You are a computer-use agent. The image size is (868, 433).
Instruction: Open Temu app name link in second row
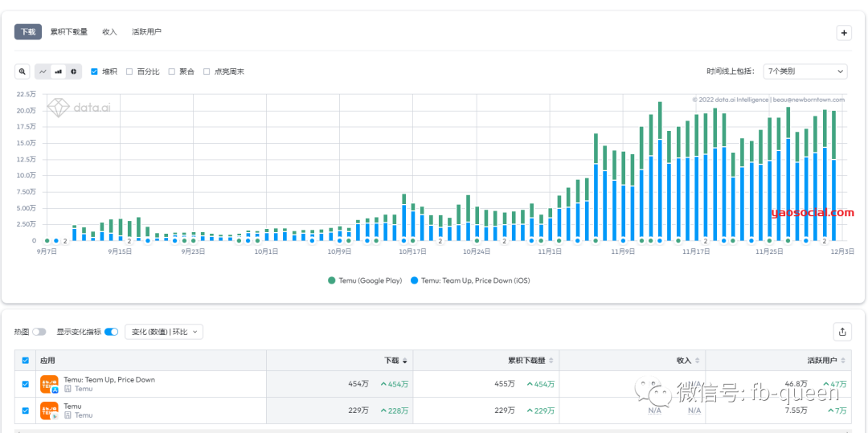(72, 406)
